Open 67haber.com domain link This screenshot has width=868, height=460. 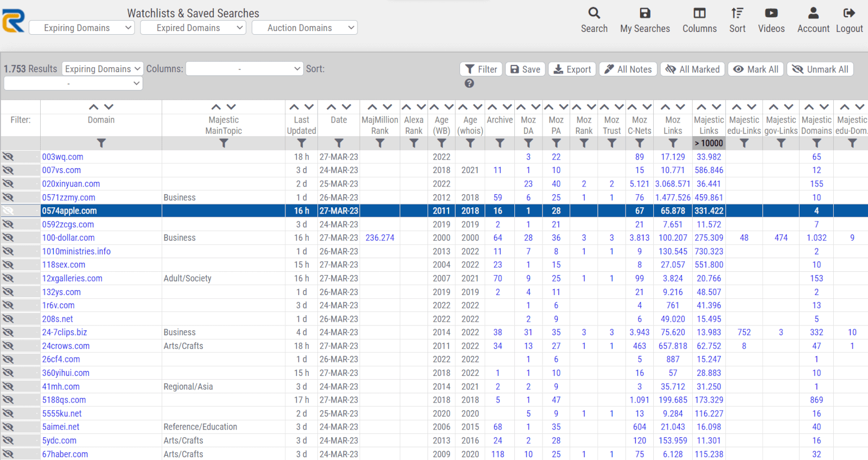click(65, 454)
